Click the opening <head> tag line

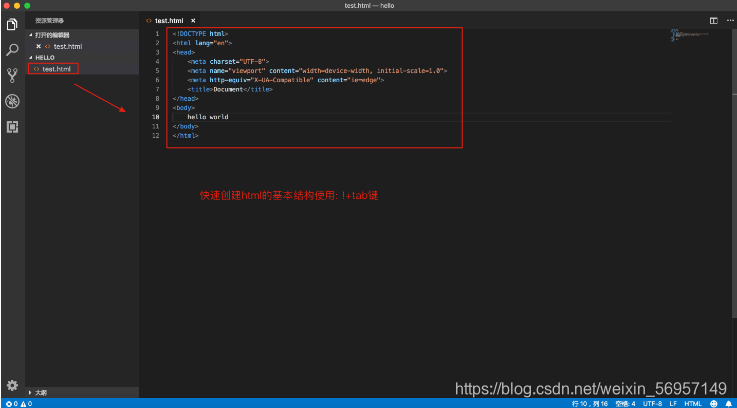183,52
